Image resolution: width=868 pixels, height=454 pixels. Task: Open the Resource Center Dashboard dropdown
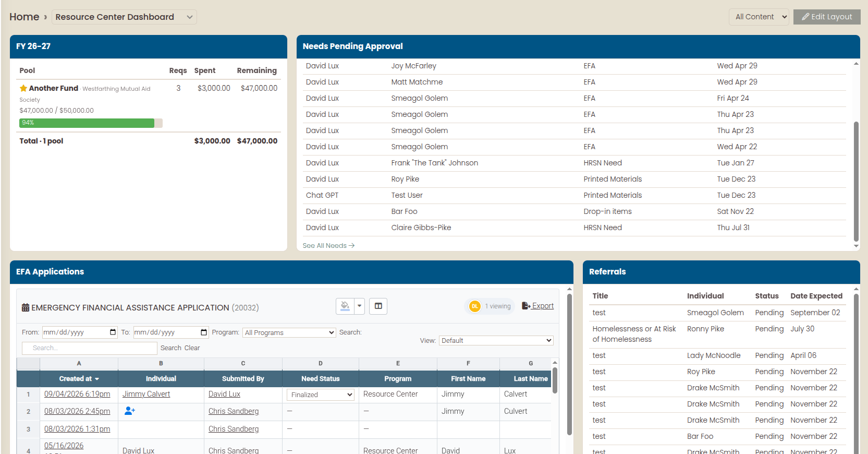124,17
